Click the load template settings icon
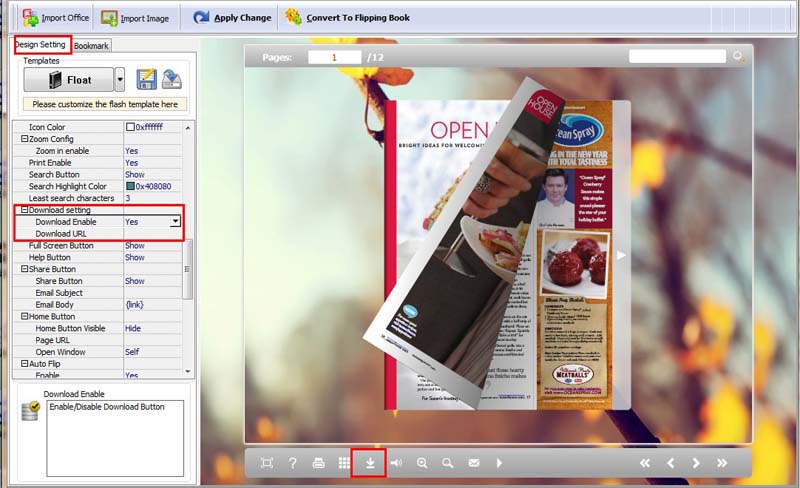This screenshot has height=488, width=800. tap(172, 80)
